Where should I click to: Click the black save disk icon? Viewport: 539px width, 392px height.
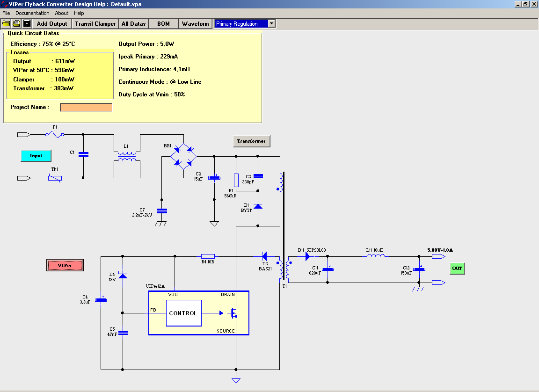tap(27, 23)
